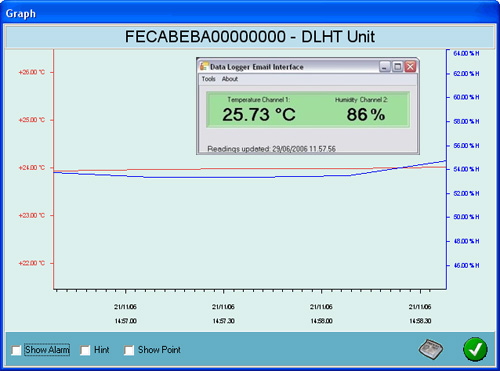The width and height of the screenshot is (500, 371).
Task: Click the 52.00 %H axis label
Action: tap(466, 193)
